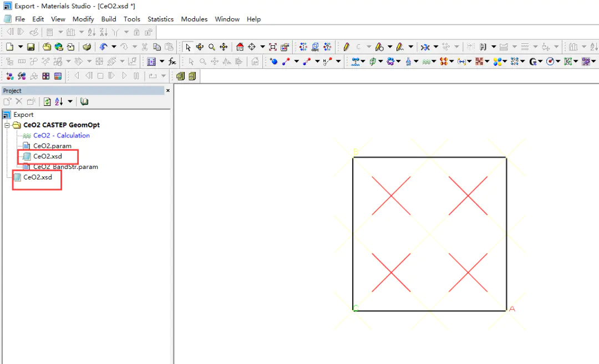Click the CASTEP waves module icon
The image size is (599, 364).
[x=427, y=61]
